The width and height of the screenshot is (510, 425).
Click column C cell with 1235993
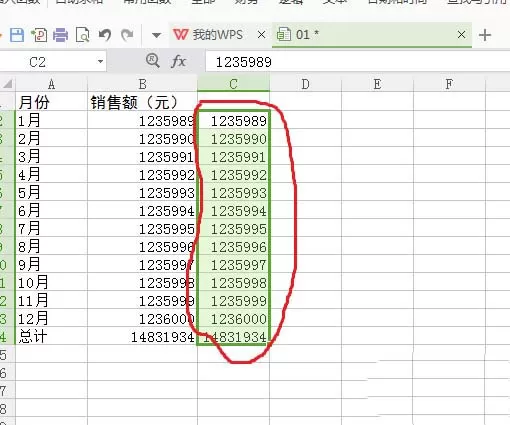click(x=233, y=192)
